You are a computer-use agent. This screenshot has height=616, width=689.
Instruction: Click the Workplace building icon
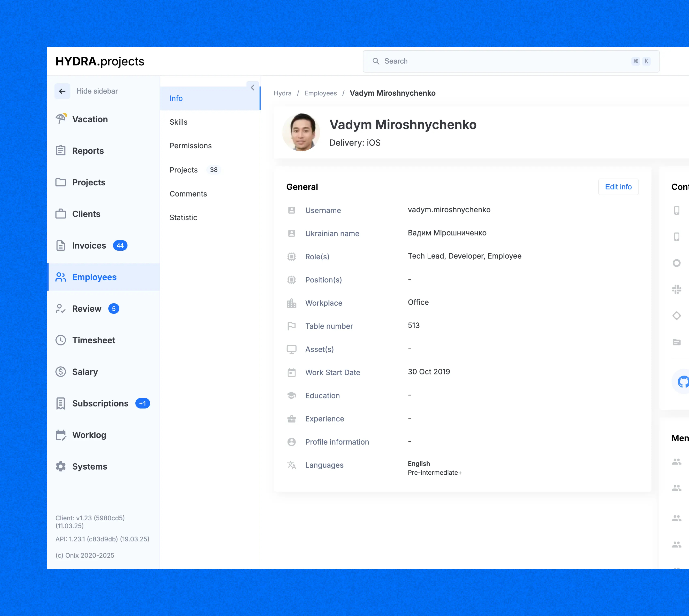click(291, 303)
